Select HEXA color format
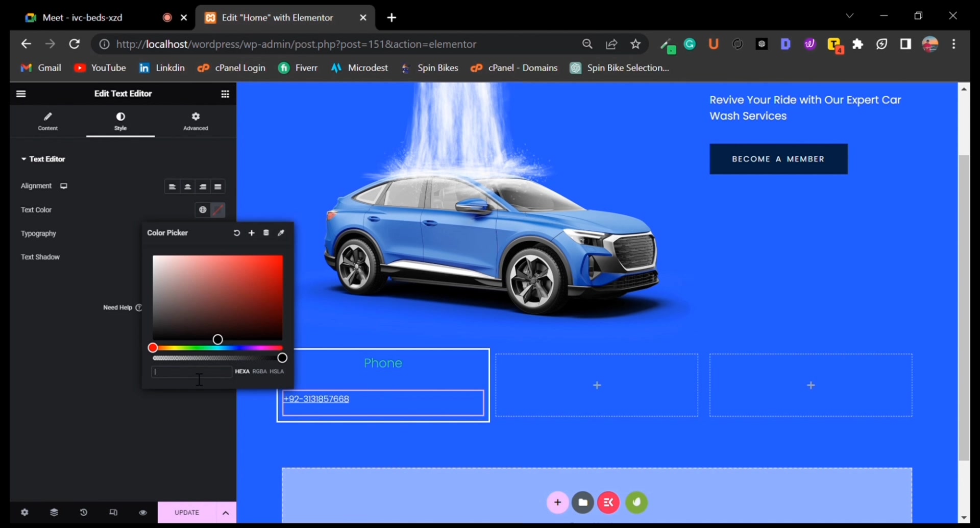Image resolution: width=980 pixels, height=528 pixels. click(242, 372)
